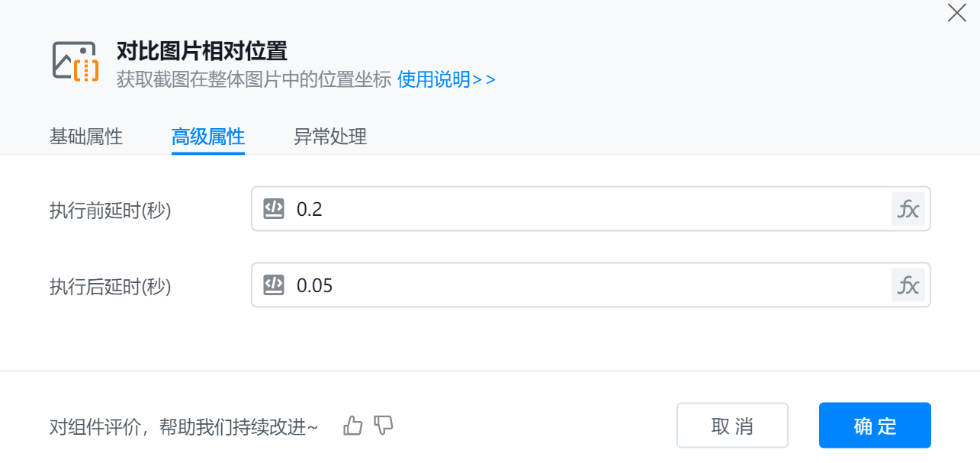
Task: Open fx expression editor for 执行前延时
Action: tap(908, 209)
